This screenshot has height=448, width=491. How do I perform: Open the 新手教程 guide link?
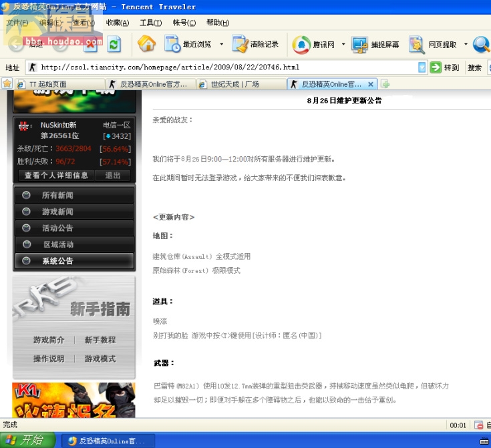point(100,340)
